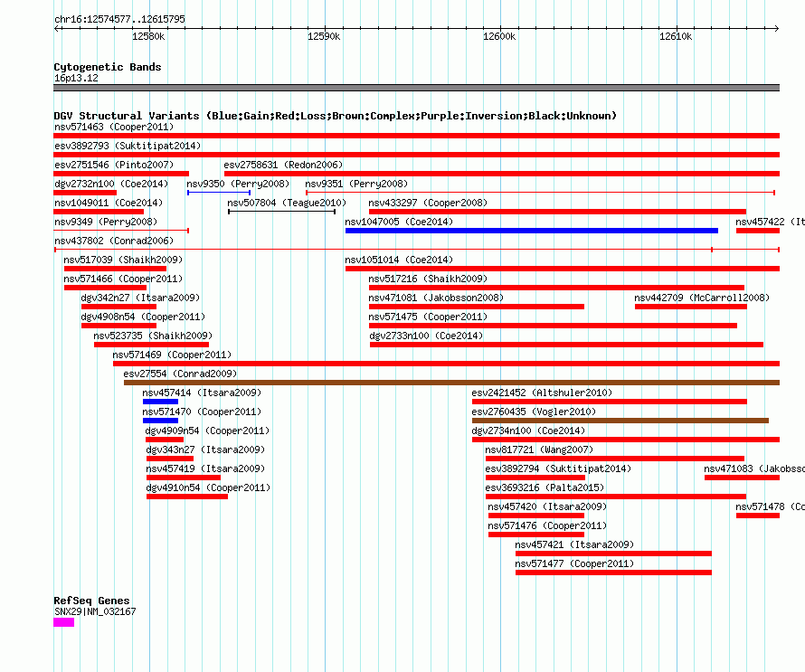
Task: Open dgv4908n54 (Cooper2011) variant
Action: coord(143,317)
